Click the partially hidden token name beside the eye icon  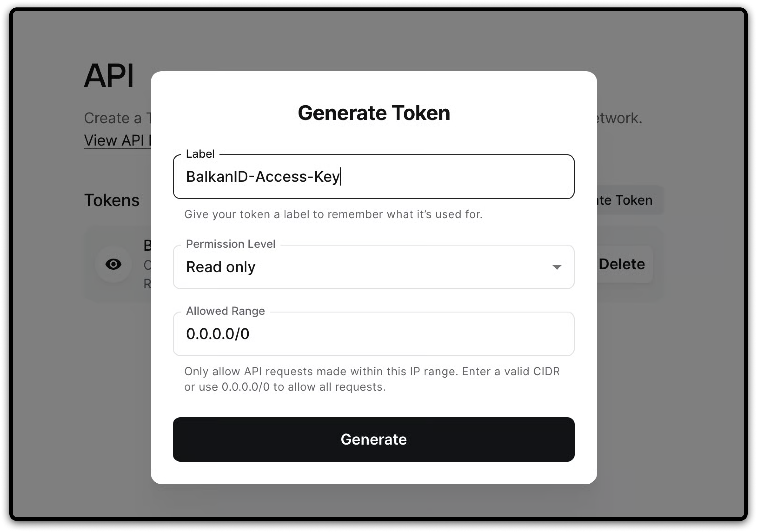tap(147, 245)
